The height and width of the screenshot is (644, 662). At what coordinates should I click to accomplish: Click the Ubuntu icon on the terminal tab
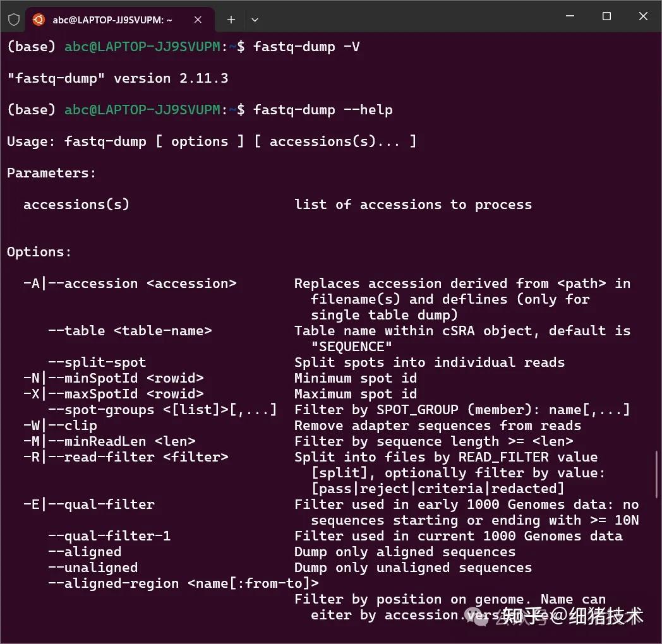pyautogui.click(x=38, y=19)
